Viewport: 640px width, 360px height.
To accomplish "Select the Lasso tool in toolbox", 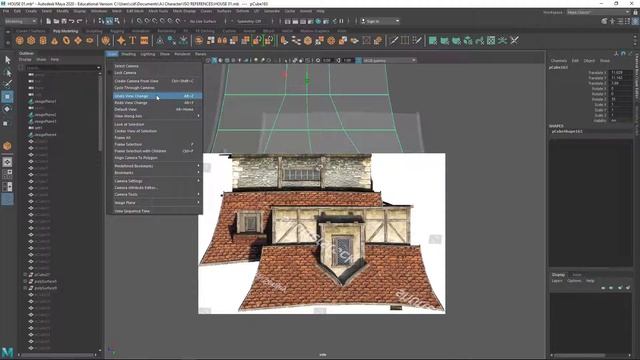I will [x=7, y=73].
